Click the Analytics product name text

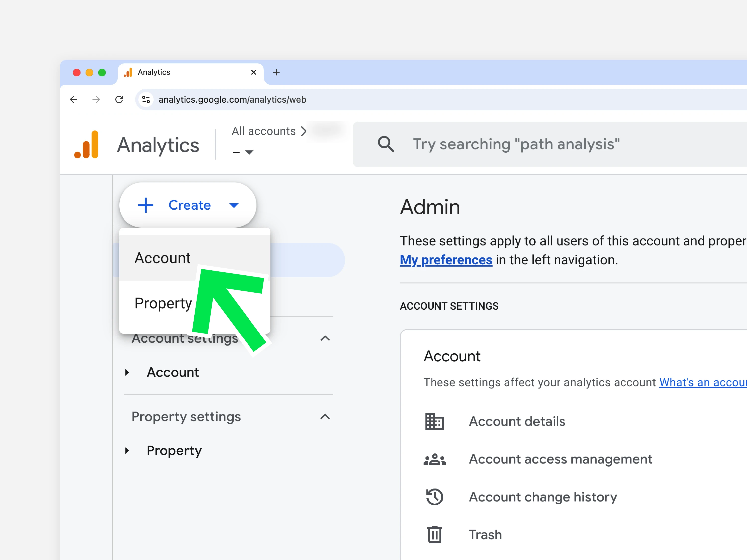pyautogui.click(x=158, y=145)
